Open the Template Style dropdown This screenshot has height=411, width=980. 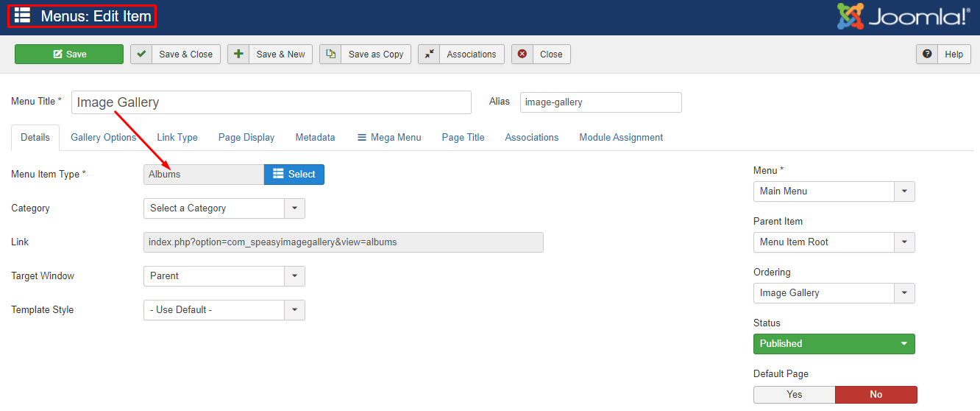[x=224, y=310]
